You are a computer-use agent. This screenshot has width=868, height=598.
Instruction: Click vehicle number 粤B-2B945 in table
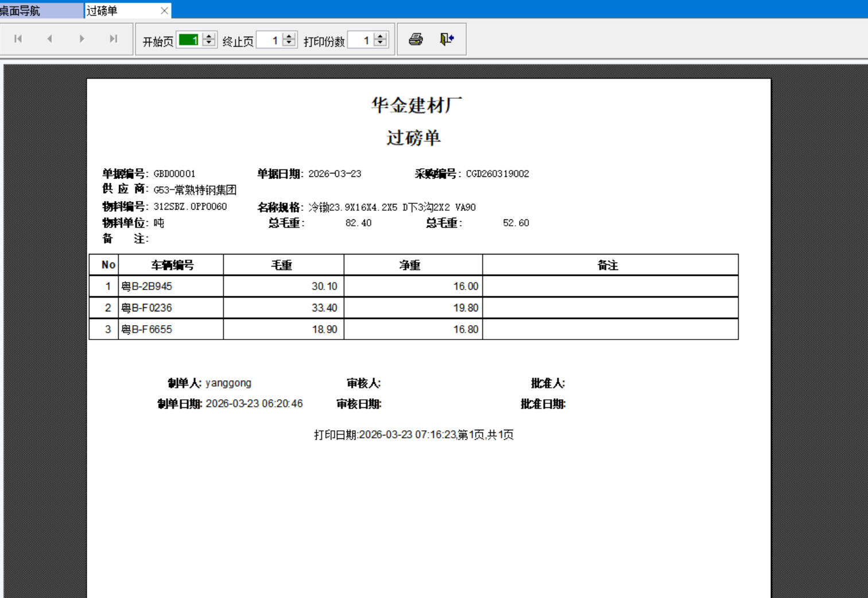(147, 286)
